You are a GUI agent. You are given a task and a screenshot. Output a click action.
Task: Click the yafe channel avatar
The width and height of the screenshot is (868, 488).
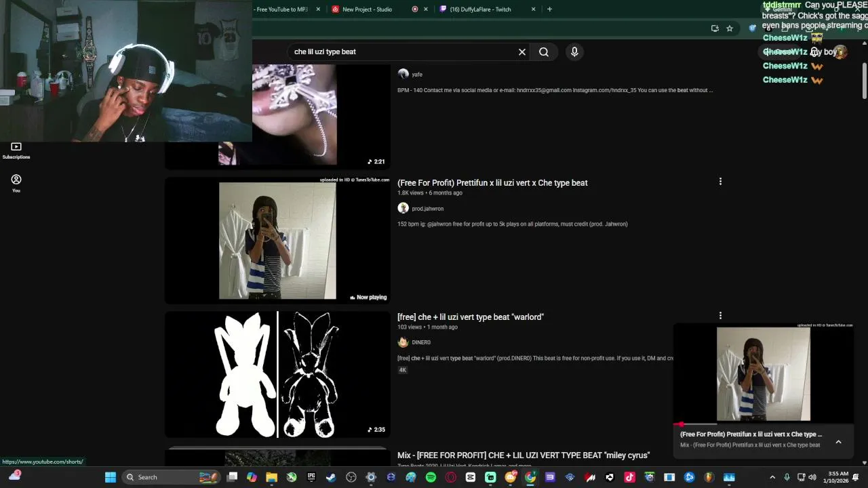(x=403, y=74)
